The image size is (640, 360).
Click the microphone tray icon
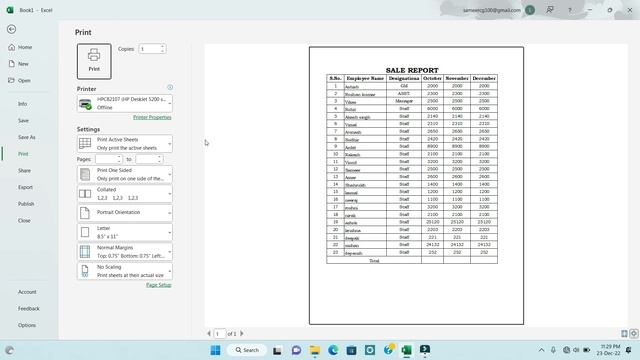(553, 350)
